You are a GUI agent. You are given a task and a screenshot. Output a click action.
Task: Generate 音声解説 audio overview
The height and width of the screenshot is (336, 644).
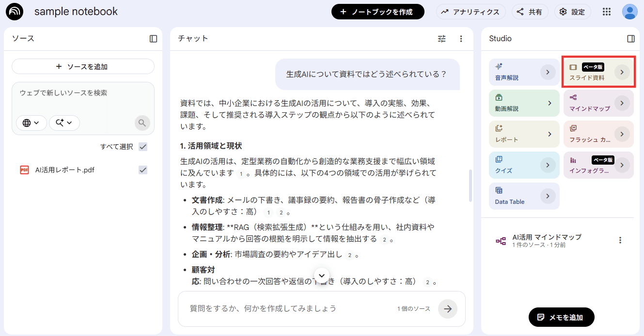pos(524,72)
